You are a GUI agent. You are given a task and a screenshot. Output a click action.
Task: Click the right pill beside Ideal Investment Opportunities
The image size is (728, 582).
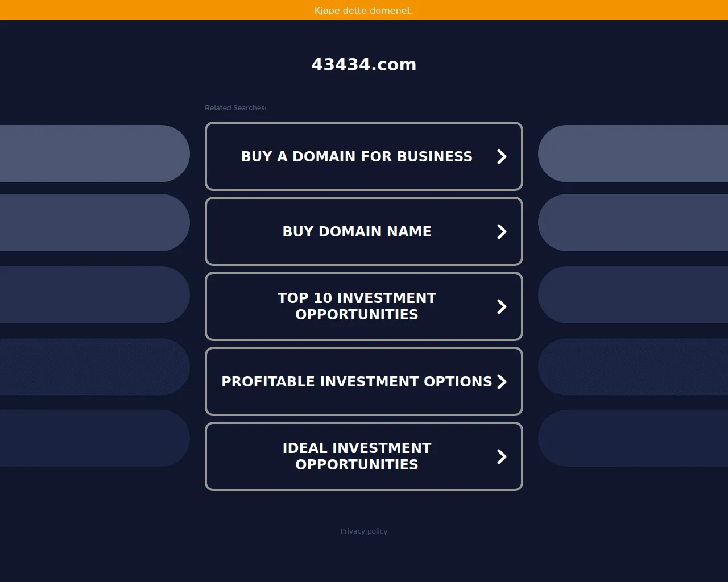coord(633,438)
